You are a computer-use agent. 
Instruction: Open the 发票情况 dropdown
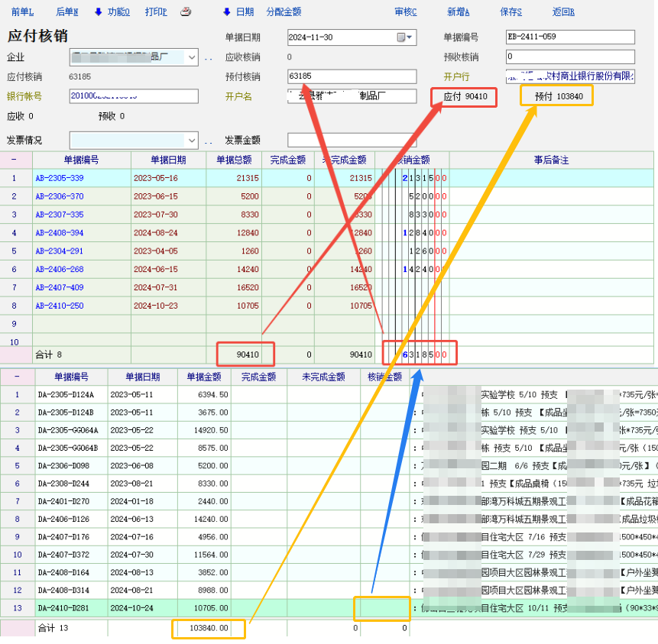tap(191, 141)
